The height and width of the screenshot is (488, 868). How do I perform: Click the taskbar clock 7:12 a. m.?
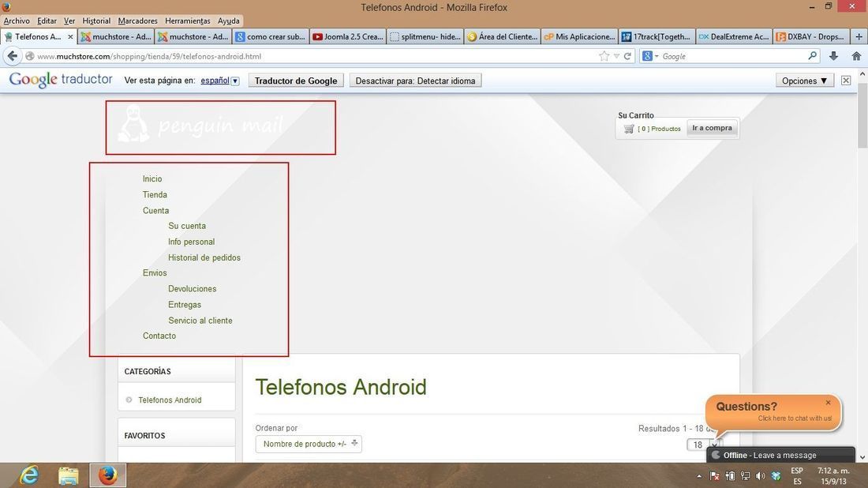pos(832,471)
